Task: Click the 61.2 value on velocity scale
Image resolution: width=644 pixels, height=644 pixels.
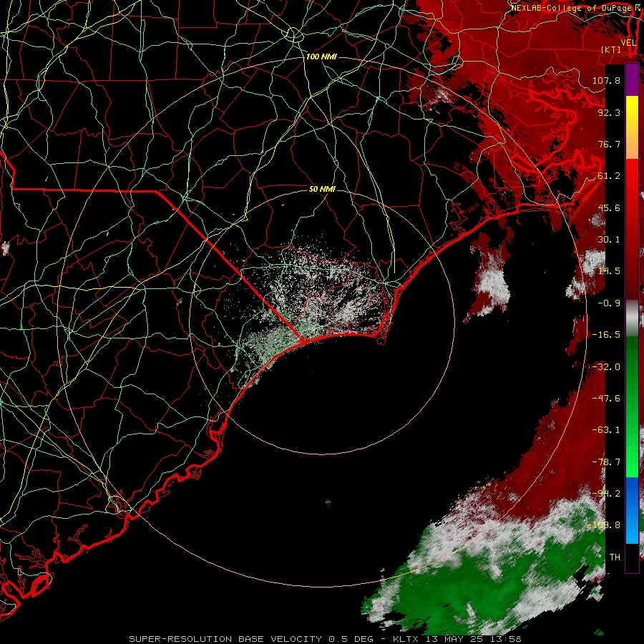Action: click(609, 176)
